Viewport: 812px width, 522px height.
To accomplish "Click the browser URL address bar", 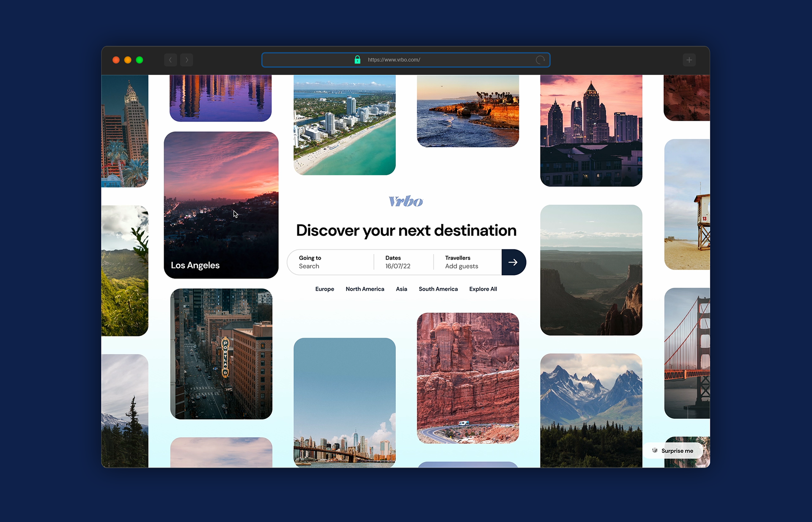I will tap(444, 60).
